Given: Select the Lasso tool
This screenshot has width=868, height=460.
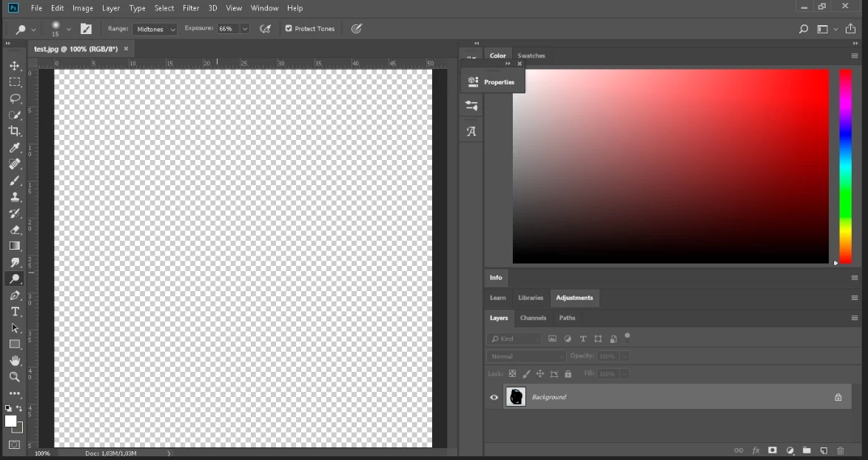Looking at the screenshot, I should pyautogui.click(x=15, y=99).
